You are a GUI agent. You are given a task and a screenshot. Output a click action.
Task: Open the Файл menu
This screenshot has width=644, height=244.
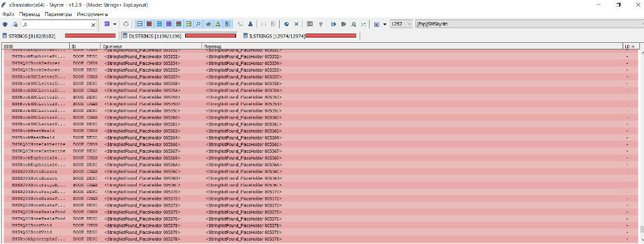pos(8,14)
